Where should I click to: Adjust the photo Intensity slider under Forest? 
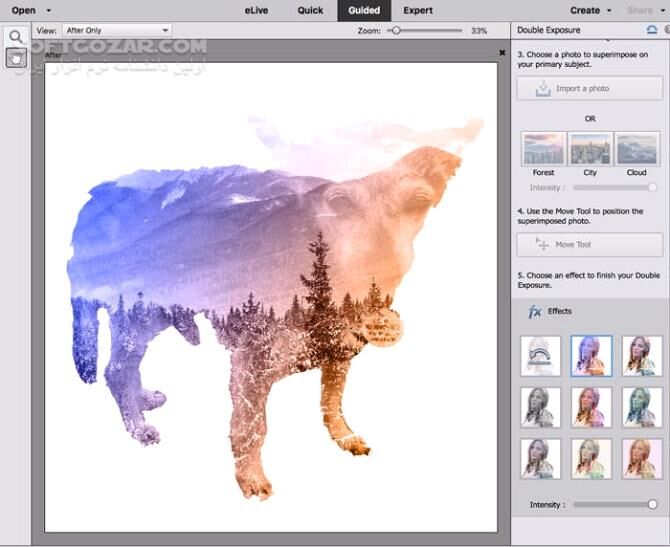(652, 188)
